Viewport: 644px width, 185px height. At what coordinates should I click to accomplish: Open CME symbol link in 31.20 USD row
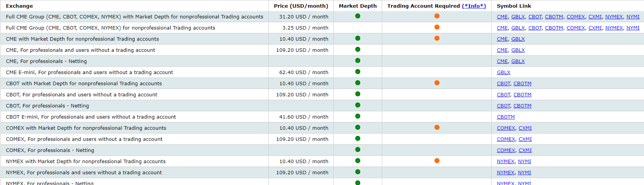click(502, 17)
